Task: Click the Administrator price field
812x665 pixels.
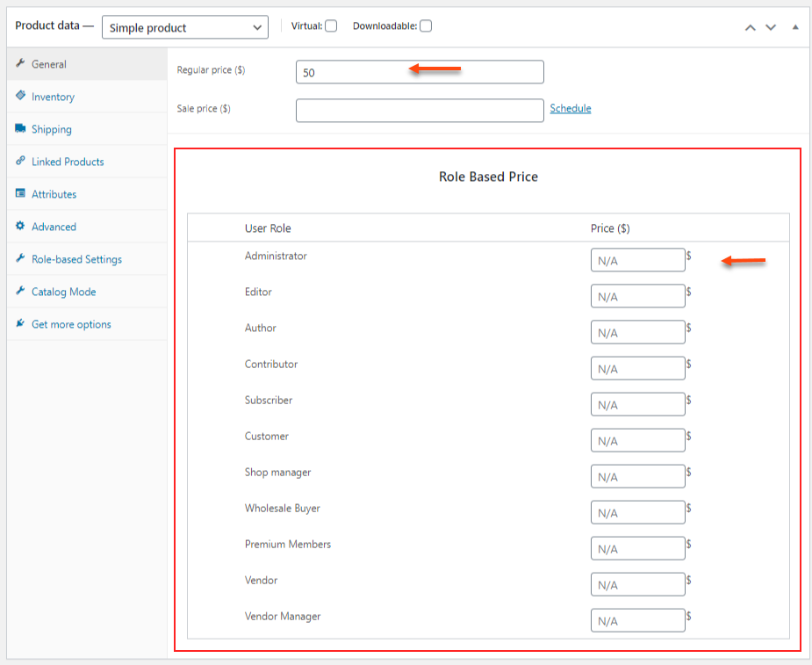Action: click(x=637, y=260)
